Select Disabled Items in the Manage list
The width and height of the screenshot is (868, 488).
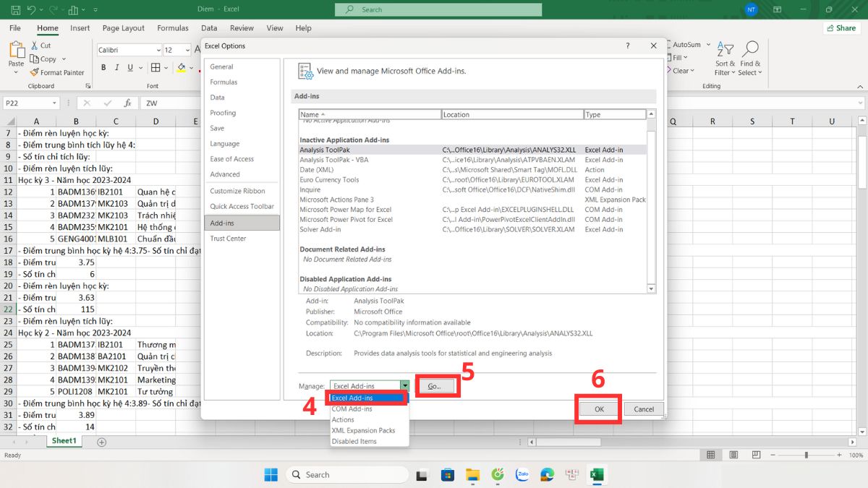369,441
